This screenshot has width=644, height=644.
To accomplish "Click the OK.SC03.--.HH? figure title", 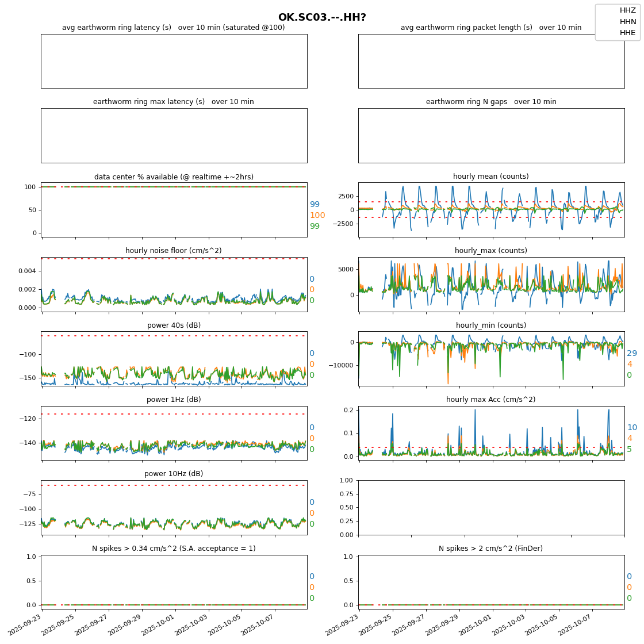I will coord(322,17).
